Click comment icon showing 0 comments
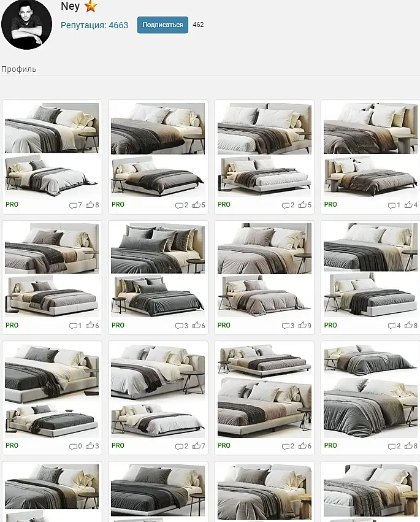The width and height of the screenshot is (420, 522). [x=73, y=446]
